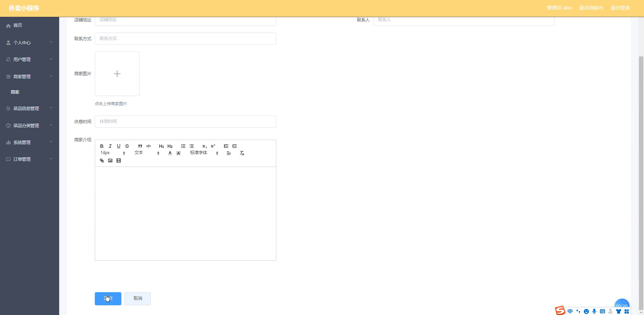644x315 pixels.
Task: Click the blue submit button
Action: click(108, 299)
